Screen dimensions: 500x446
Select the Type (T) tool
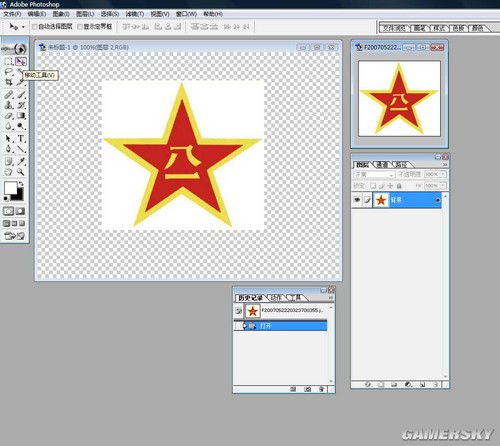[x=21, y=138]
